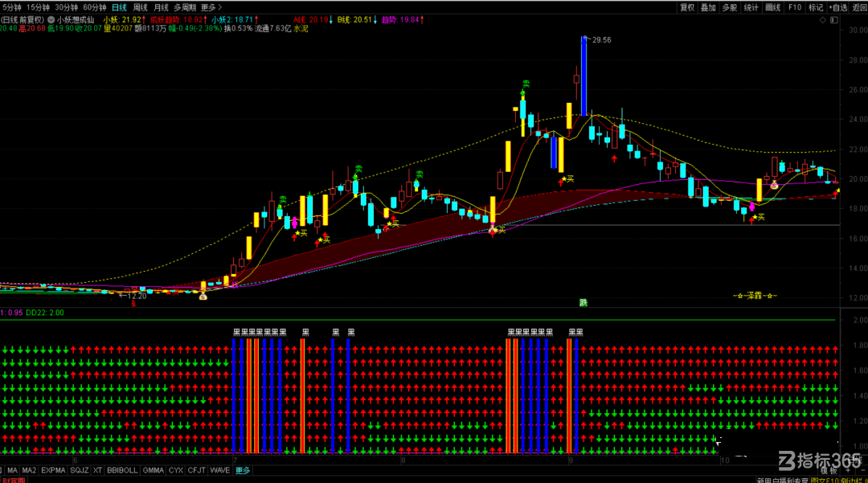Click the 成妖趋势: 18.92 value

tap(178, 20)
